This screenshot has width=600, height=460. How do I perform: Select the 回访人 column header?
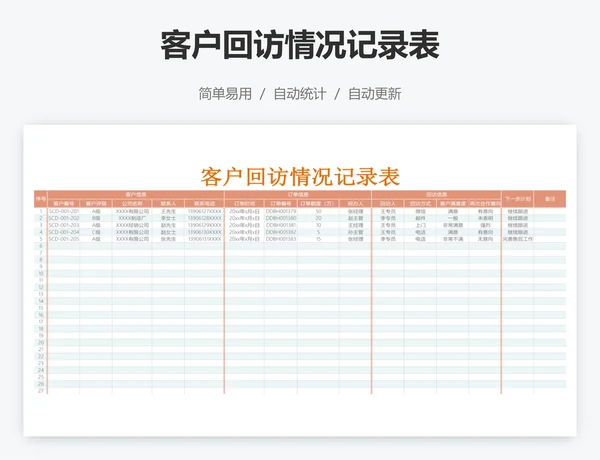[x=388, y=204]
